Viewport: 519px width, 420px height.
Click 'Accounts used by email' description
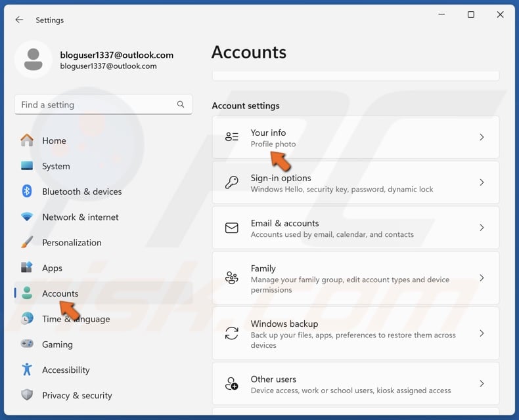pyautogui.click(x=332, y=234)
